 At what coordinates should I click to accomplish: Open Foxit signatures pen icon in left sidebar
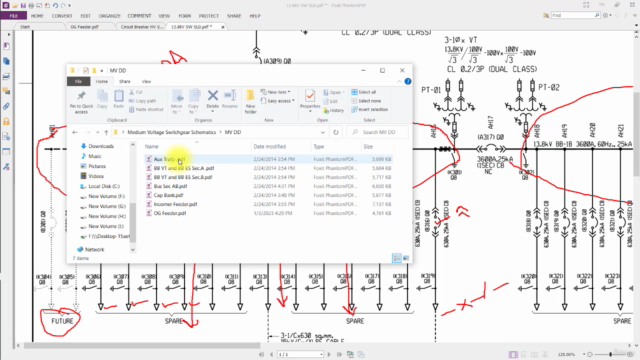(7, 167)
